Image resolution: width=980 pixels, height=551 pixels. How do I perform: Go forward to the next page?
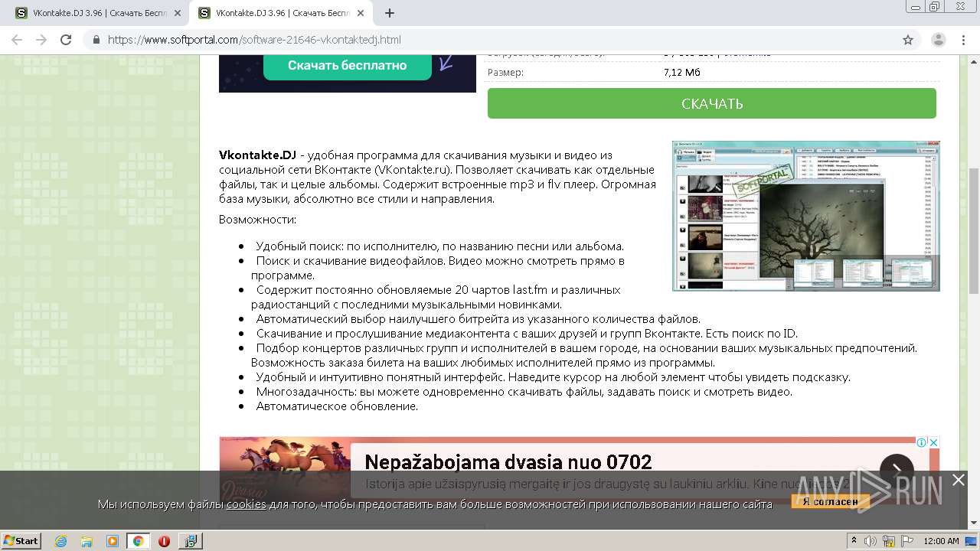click(x=41, y=40)
